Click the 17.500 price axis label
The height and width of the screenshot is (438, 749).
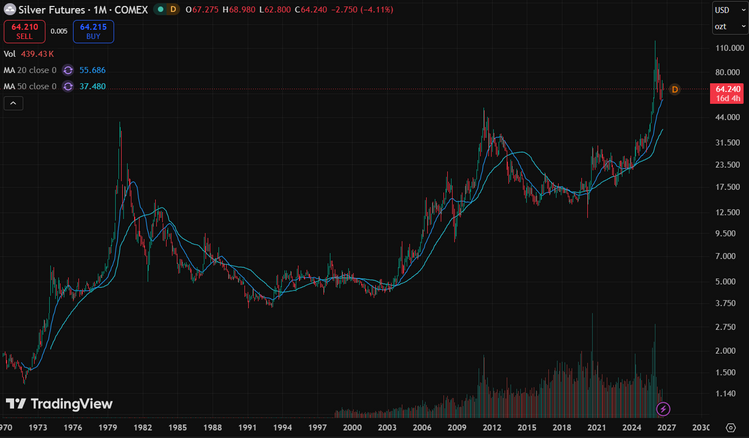tap(730, 187)
